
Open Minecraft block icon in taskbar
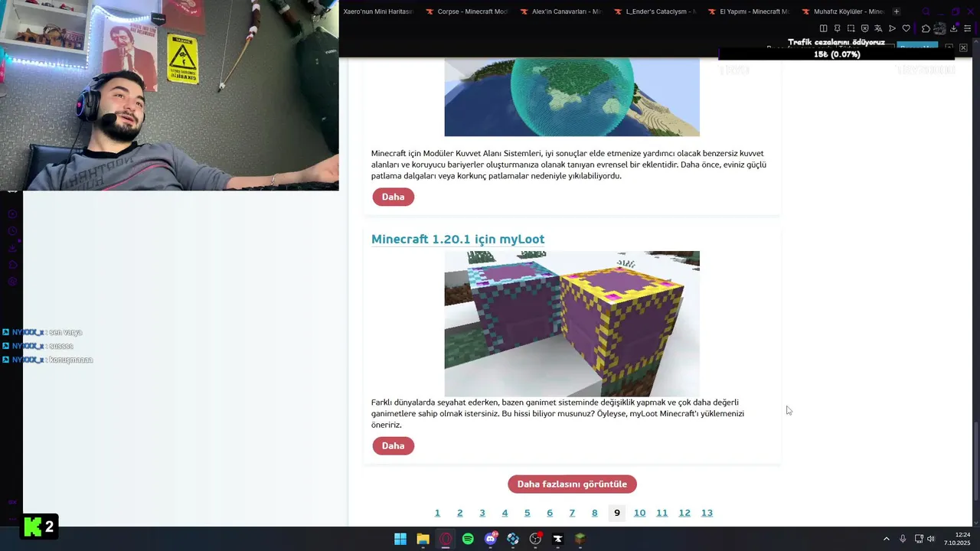coord(580,539)
